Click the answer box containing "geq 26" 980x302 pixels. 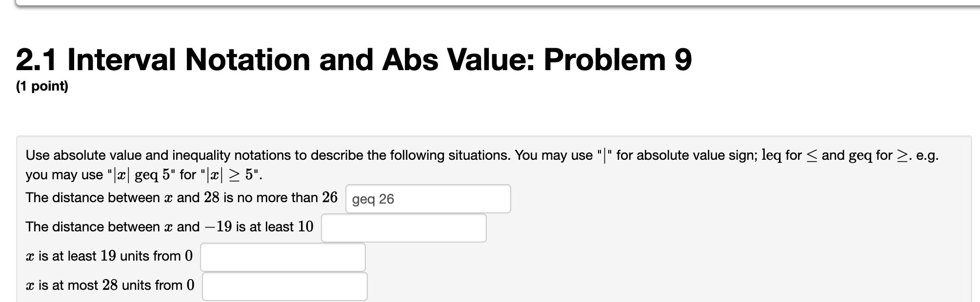[428, 199]
